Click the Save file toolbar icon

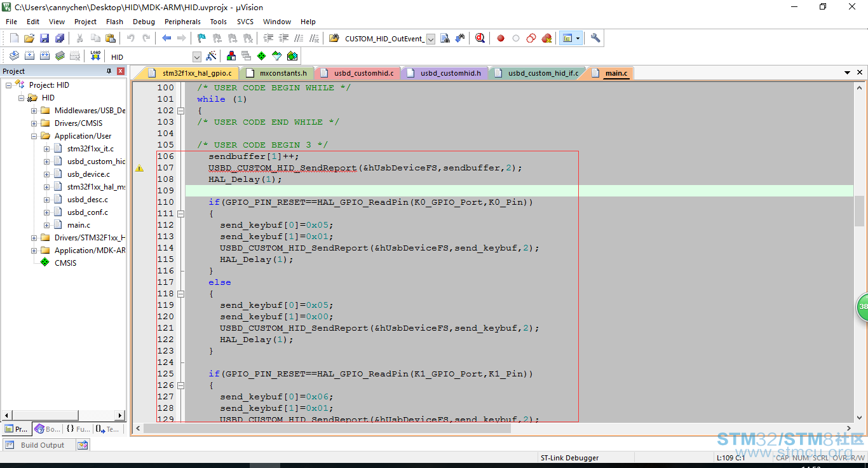(x=44, y=38)
